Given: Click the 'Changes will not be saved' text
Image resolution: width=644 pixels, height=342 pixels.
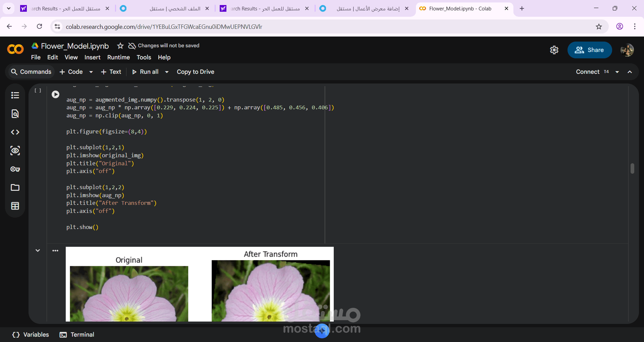Looking at the screenshot, I should coord(169,46).
